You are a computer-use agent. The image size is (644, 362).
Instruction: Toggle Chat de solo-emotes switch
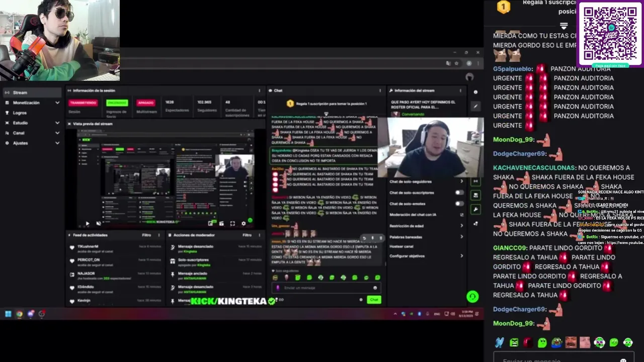coord(459,204)
